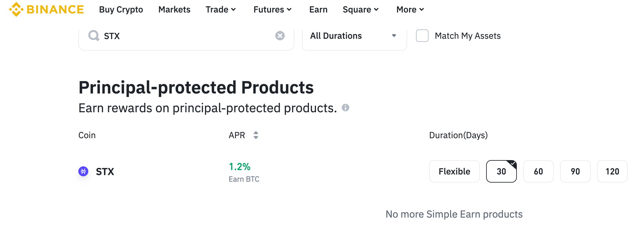The width and height of the screenshot is (644, 242).
Task: Enable the Match My Assets checkbox
Action: click(x=422, y=36)
